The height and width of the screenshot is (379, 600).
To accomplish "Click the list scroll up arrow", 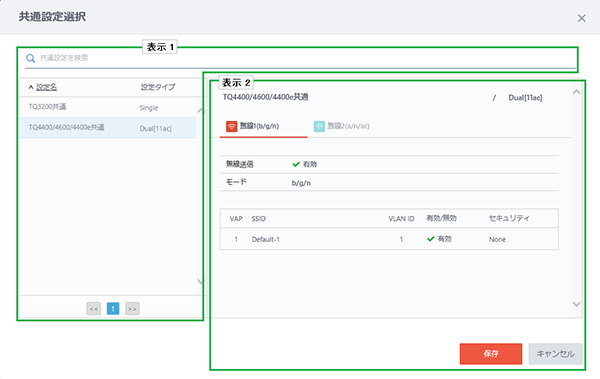I will [x=201, y=111].
